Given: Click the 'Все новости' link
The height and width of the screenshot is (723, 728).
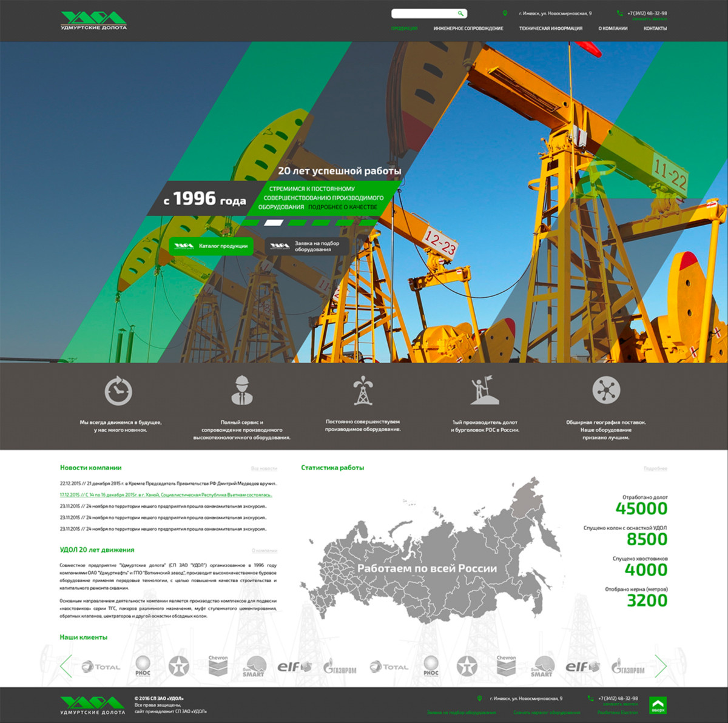Looking at the screenshot, I should (x=264, y=469).
